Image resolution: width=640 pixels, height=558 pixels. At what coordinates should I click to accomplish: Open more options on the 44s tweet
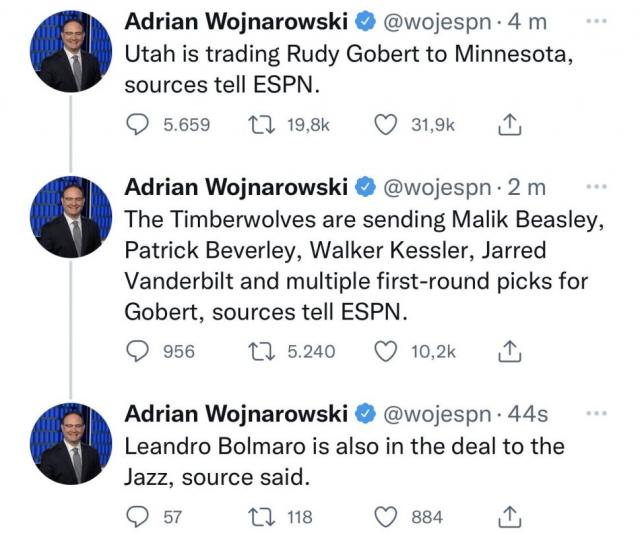[596, 413]
